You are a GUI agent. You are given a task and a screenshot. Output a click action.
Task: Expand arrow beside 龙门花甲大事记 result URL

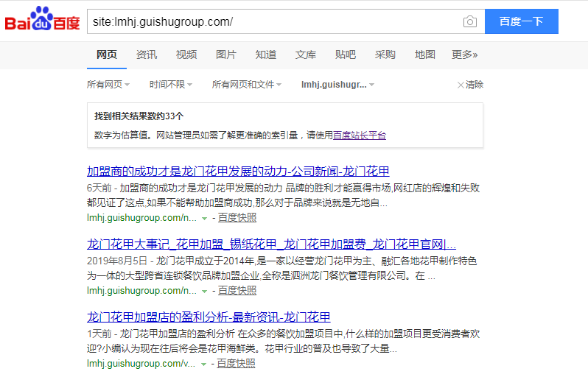pos(204,292)
